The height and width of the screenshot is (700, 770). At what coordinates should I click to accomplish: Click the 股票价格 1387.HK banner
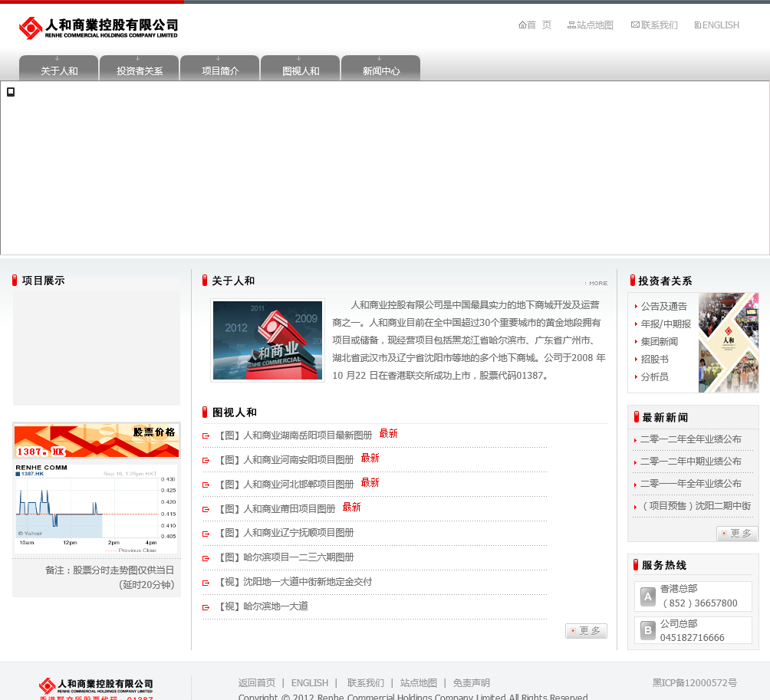point(97,441)
